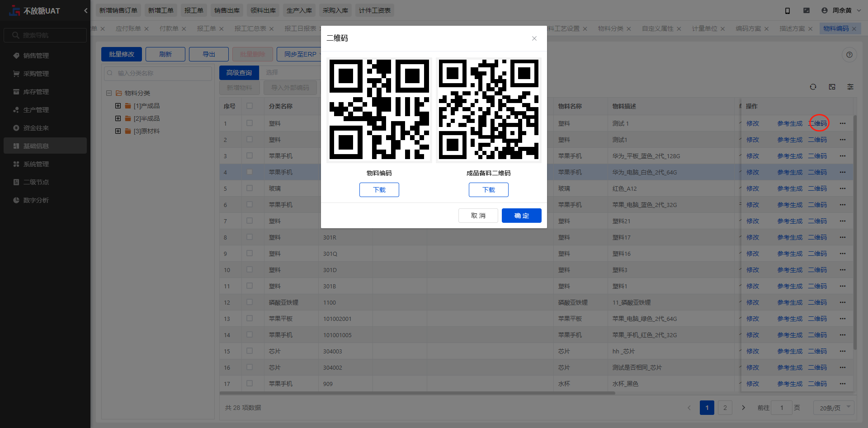Viewport: 868px width, 428px height.
Task: Check the checkbox for row 2
Action: click(250, 139)
